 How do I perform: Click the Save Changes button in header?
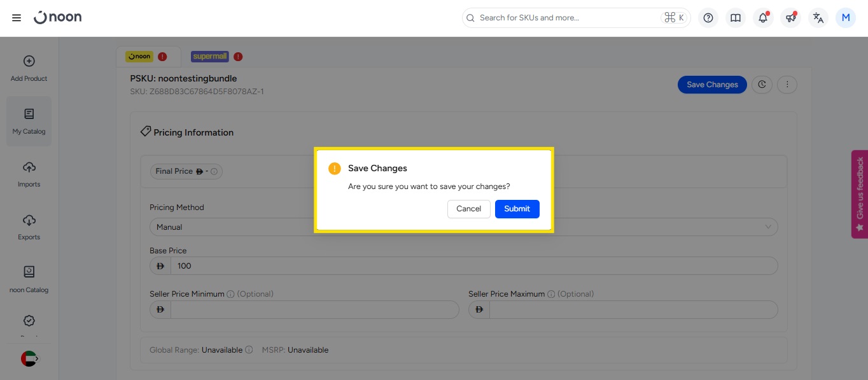(712, 85)
